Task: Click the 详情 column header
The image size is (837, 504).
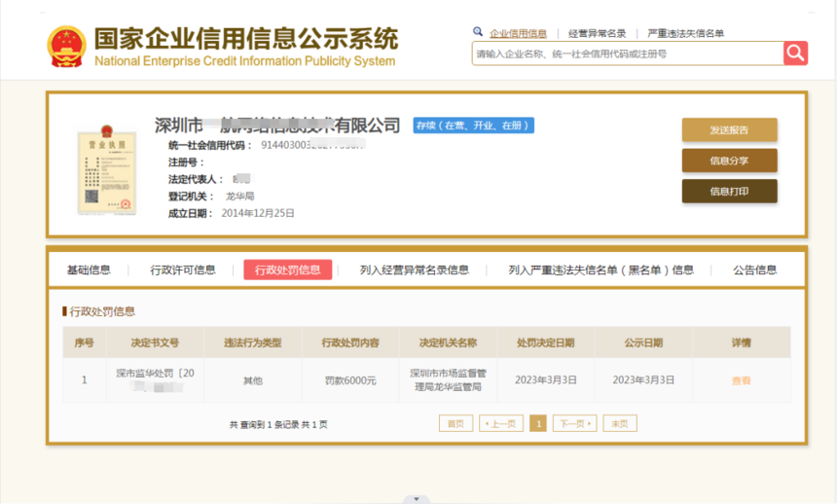Action: 742,342
